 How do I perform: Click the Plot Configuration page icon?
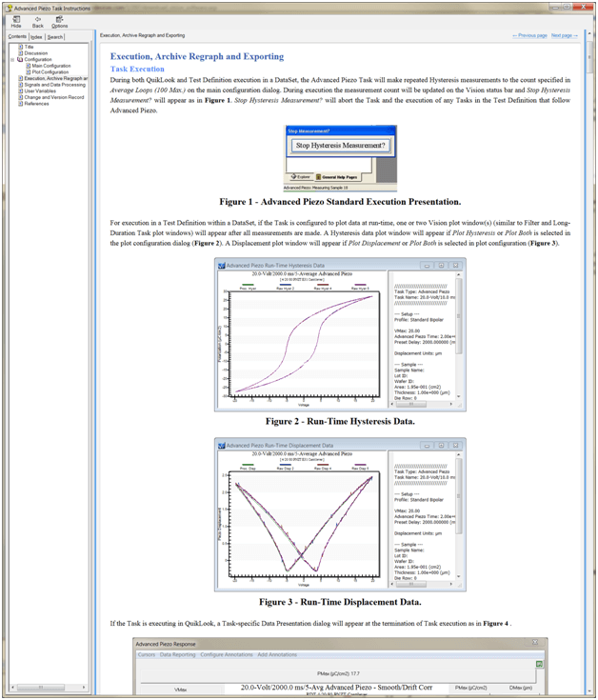coord(29,71)
